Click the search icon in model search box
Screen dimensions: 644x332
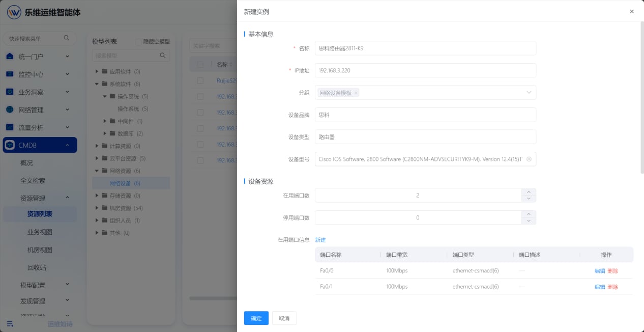pos(163,56)
